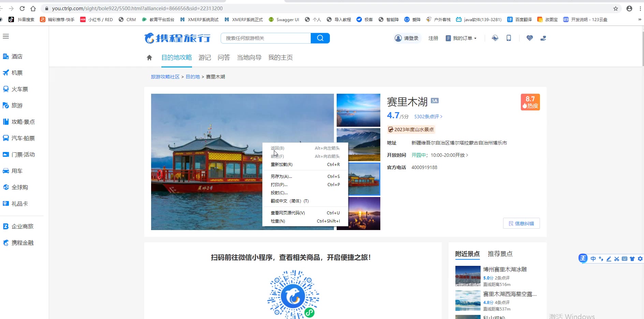The width and height of the screenshot is (644, 319).
Task: Click the mobile phone app icon
Action: (509, 38)
